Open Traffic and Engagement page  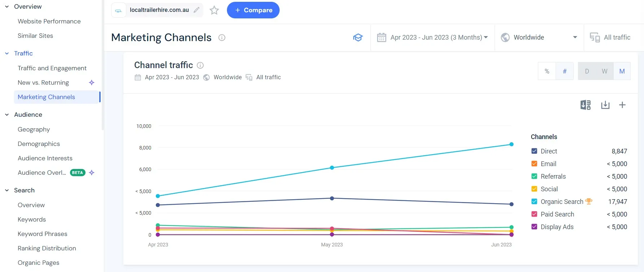point(52,68)
